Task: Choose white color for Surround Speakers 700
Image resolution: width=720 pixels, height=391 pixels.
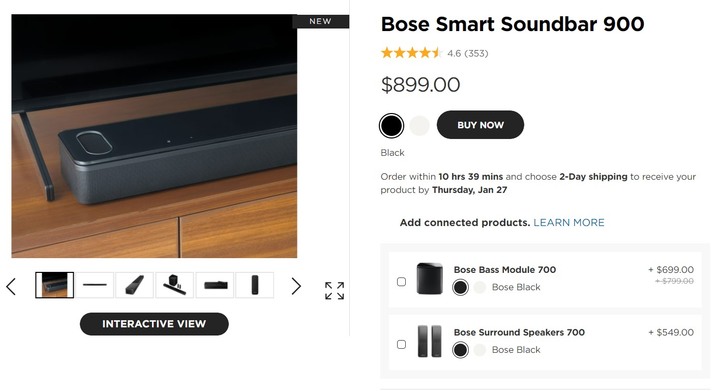Action: click(x=479, y=350)
